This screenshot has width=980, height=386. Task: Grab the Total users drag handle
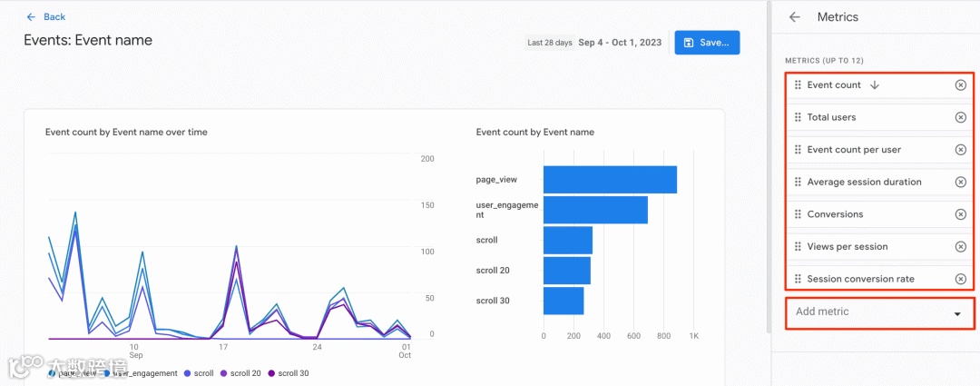click(x=798, y=117)
